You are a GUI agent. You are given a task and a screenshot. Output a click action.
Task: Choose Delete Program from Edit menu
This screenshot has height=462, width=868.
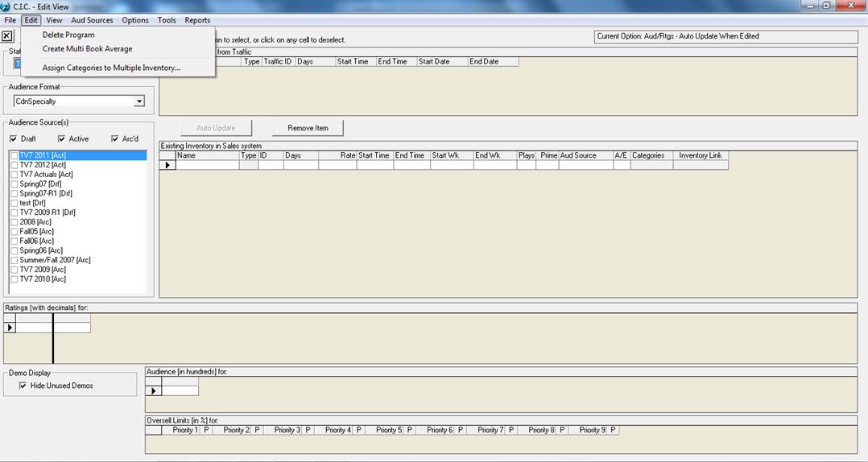point(68,35)
